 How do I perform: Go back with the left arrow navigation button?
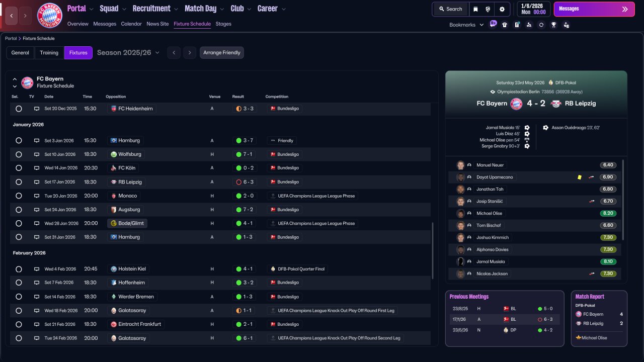[x=12, y=16]
